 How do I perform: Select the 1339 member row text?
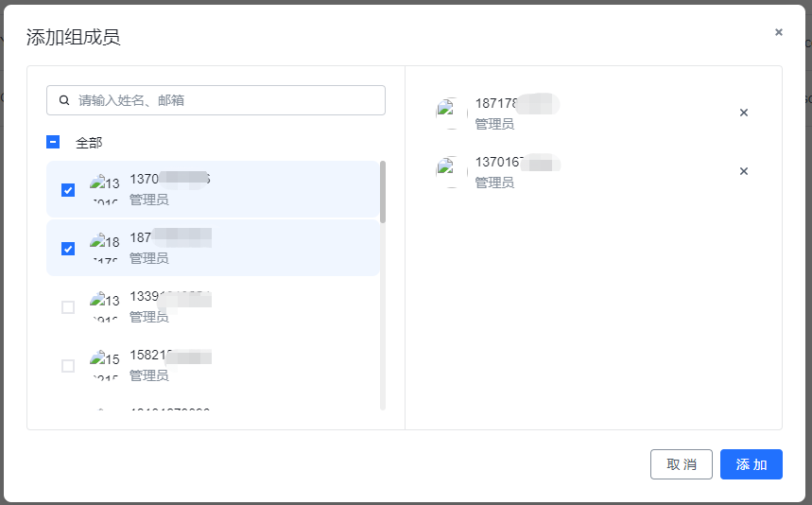(x=170, y=306)
